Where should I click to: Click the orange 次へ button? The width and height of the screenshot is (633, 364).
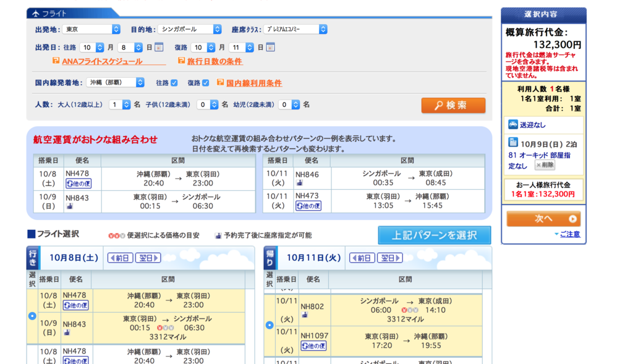(543, 219)
